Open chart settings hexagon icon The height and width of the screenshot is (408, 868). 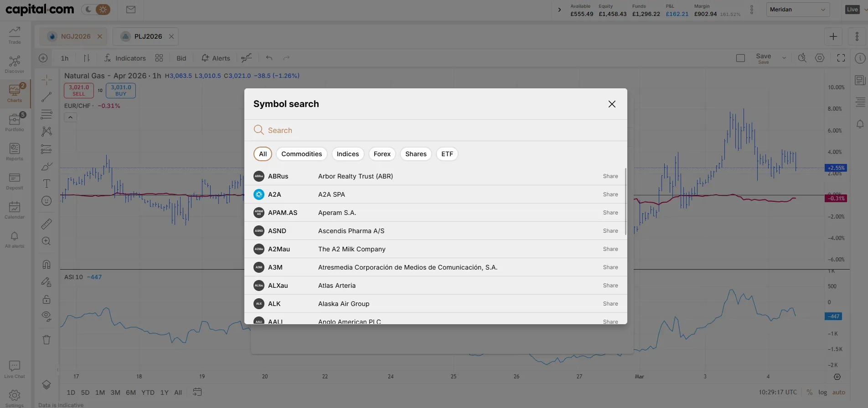click(x=820, y=58)
